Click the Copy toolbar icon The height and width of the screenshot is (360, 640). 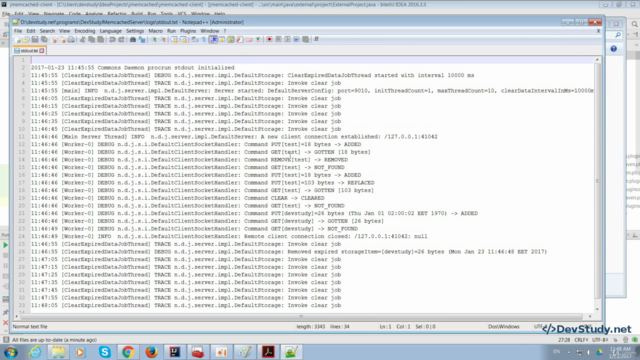91,39
